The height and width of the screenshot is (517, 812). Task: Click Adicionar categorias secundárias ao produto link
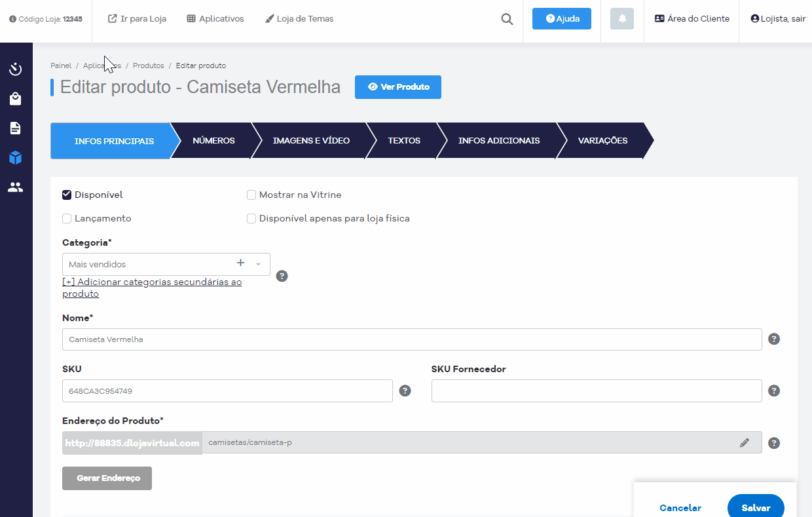click(x=152, y=288)
